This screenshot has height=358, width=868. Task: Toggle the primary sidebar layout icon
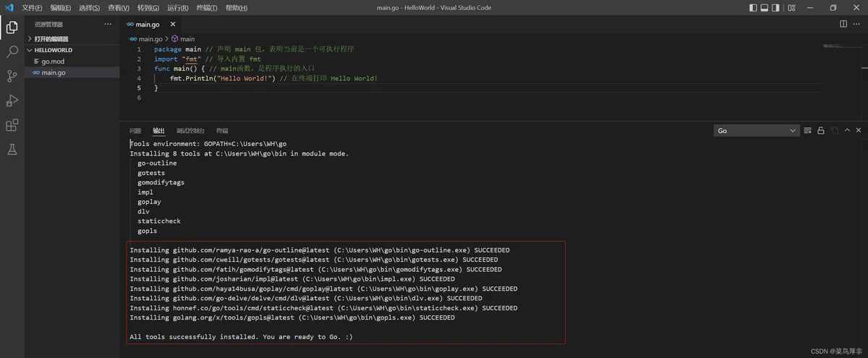point(754,7)
